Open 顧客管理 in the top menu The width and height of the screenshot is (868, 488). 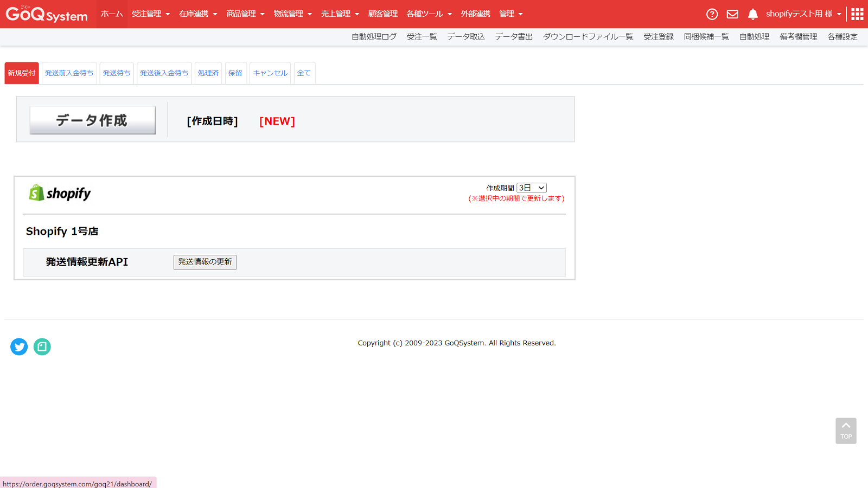click(383, 14)
